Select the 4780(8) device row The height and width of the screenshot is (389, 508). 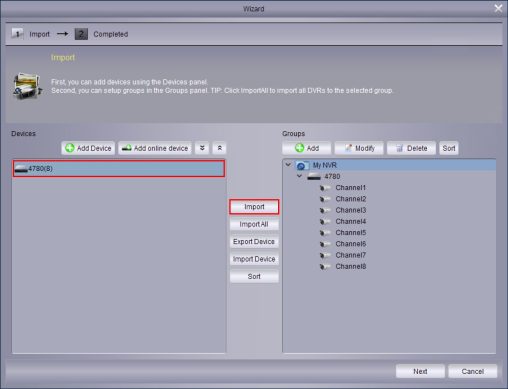pyautogui.click(x=119, y=169)
